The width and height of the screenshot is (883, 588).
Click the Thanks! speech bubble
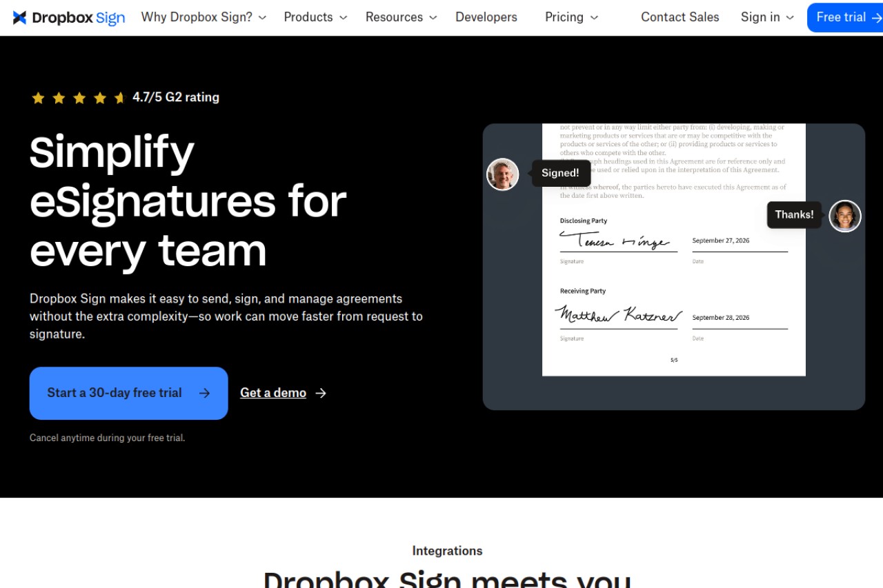[794, 215]
